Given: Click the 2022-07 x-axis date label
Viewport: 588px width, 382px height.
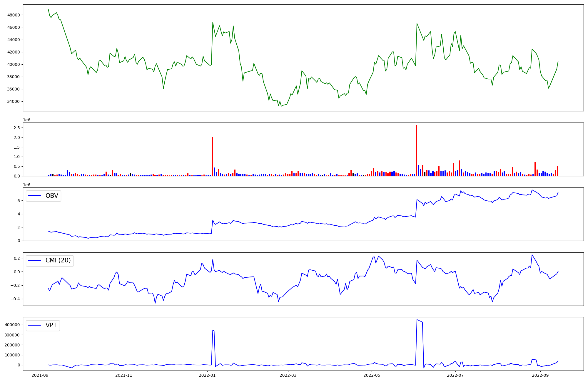Looking at the screenshot, I should tap(455, 375).
